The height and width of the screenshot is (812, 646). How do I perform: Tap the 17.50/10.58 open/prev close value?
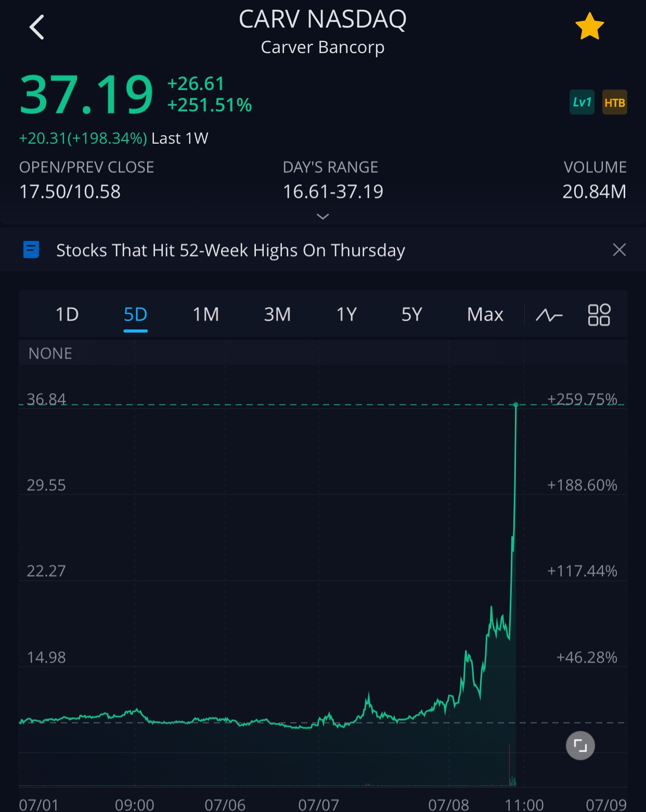tap(70, 192)
